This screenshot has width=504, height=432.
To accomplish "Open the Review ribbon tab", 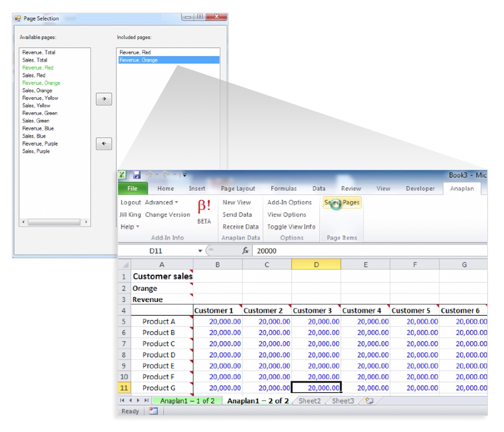I will 351,189.
